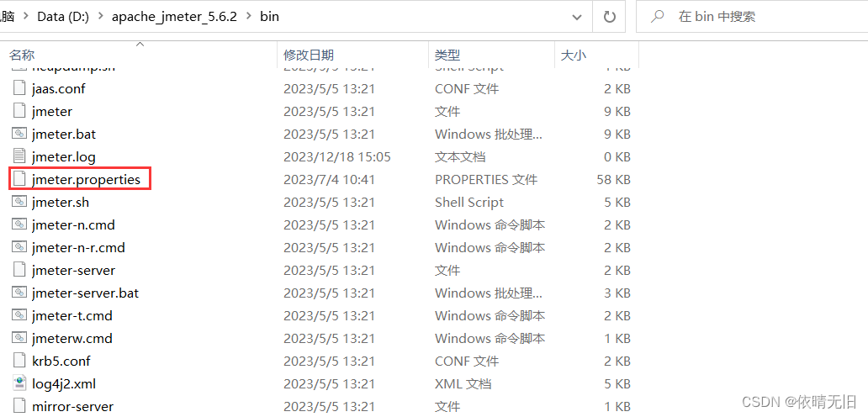This screenshot has height=417, width=868.
Task: Click the jmeter-server file icon
Action: pyautogui.click(x=19, y=270)
